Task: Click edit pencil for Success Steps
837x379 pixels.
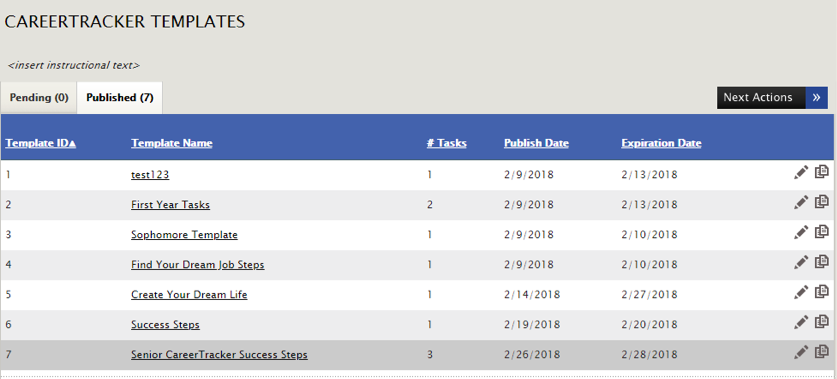Action: [x=801, y=322]
